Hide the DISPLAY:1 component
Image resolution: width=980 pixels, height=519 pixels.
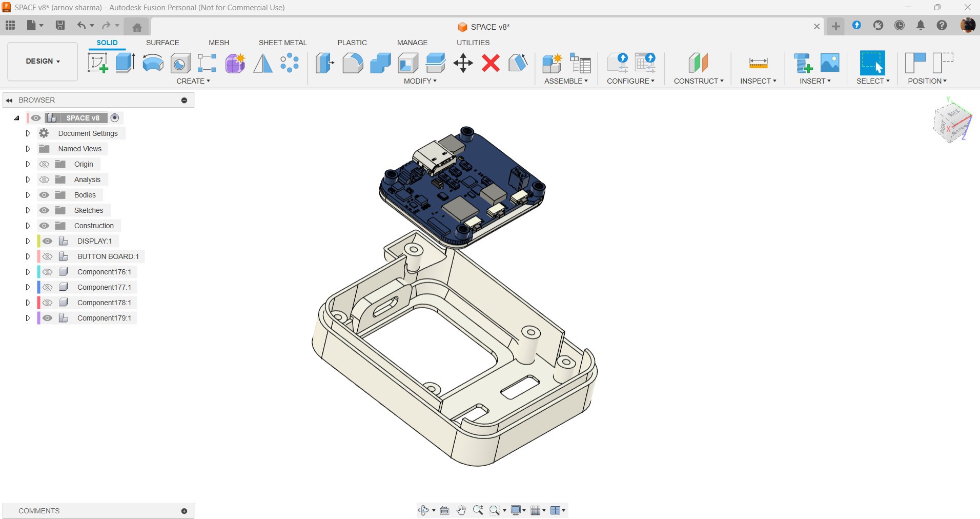48,241
